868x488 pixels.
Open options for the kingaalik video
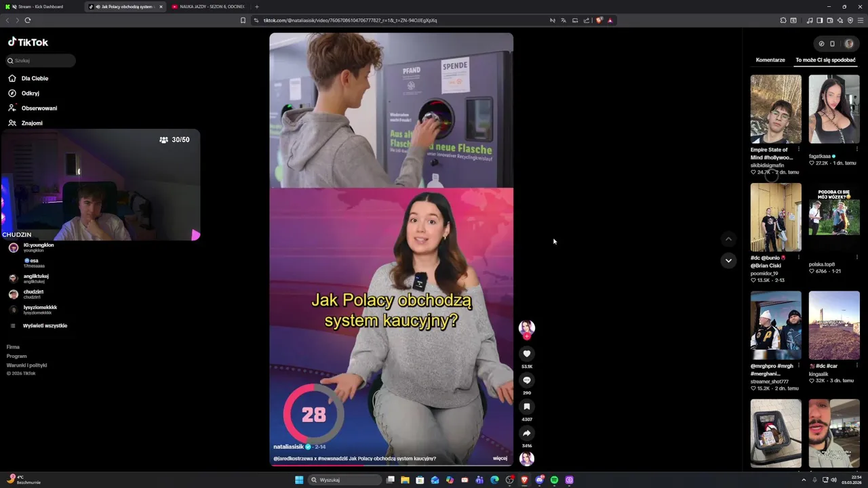tap(856, 366)
